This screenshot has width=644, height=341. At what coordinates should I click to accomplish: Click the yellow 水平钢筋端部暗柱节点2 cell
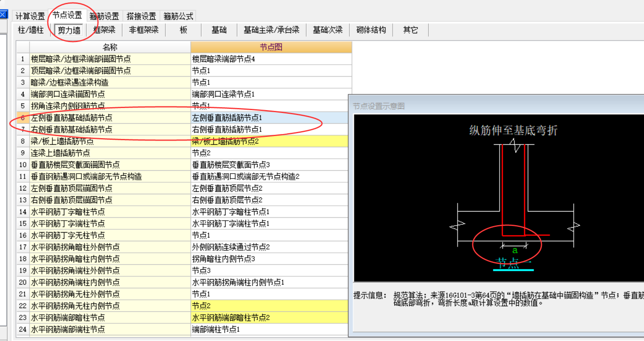click(x=269, y=317)
